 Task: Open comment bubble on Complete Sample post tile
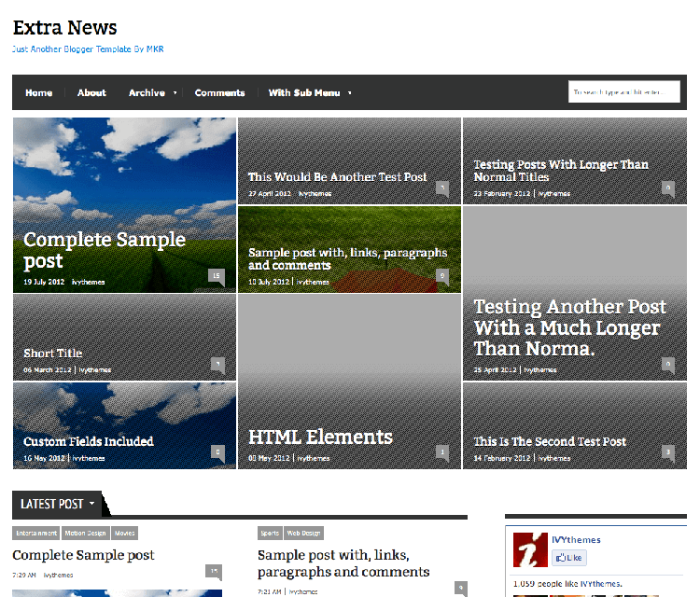point(217,277)
